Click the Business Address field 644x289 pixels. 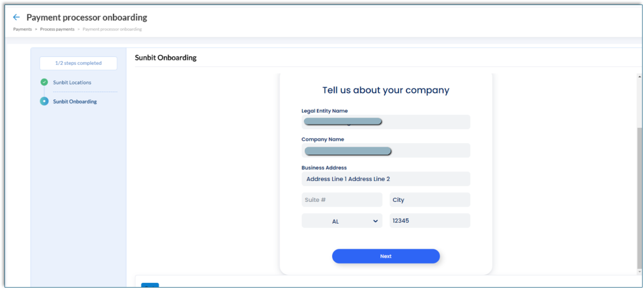(386, 179)
